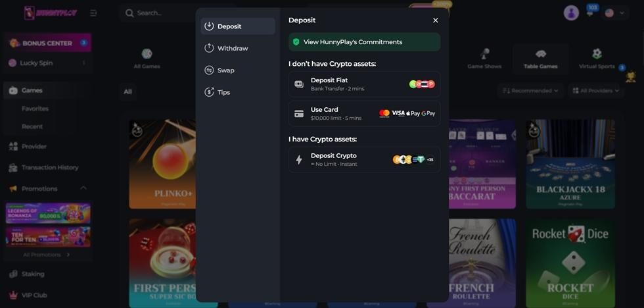Image resolution: width=644 pixels, height=308 pixels.
Task: Open the Recommended sort dropdown
Action: tap(530, 90)
